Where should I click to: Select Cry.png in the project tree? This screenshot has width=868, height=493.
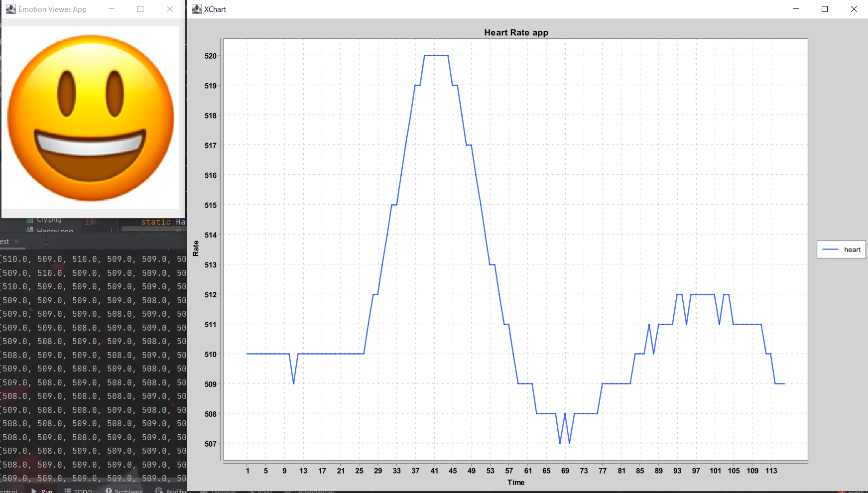point(49,220)
